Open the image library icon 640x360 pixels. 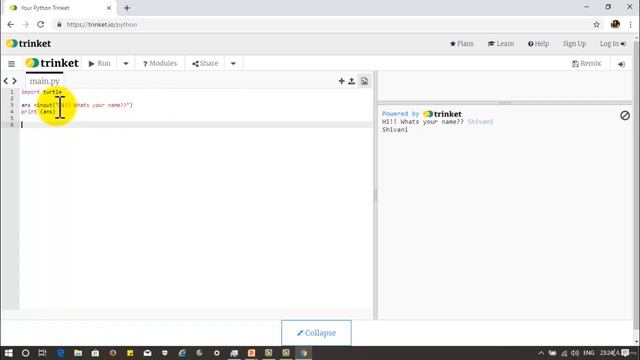(x=364, y=81)
